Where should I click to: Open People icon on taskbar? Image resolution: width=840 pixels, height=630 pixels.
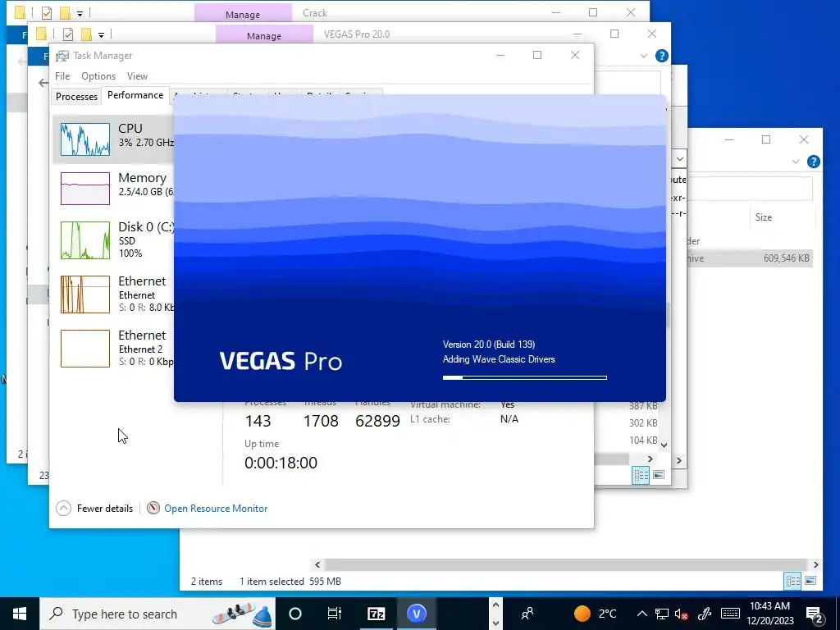point(527,614)
